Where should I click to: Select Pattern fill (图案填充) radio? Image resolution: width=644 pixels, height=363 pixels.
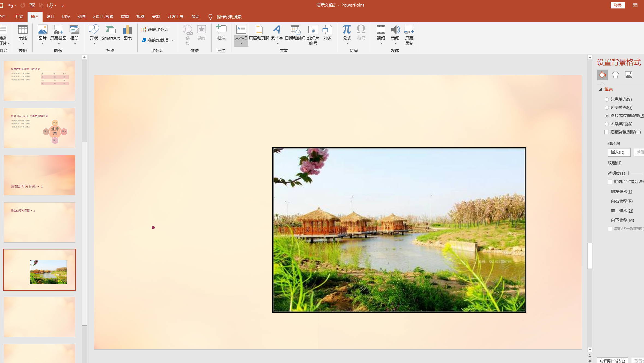pos(607,124)
